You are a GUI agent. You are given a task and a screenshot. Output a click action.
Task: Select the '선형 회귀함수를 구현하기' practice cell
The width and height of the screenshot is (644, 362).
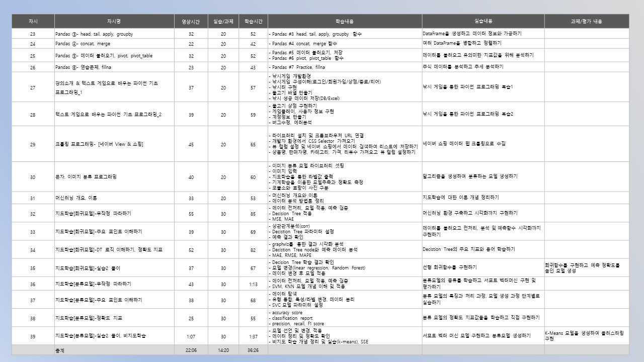(x=450, y=267)
